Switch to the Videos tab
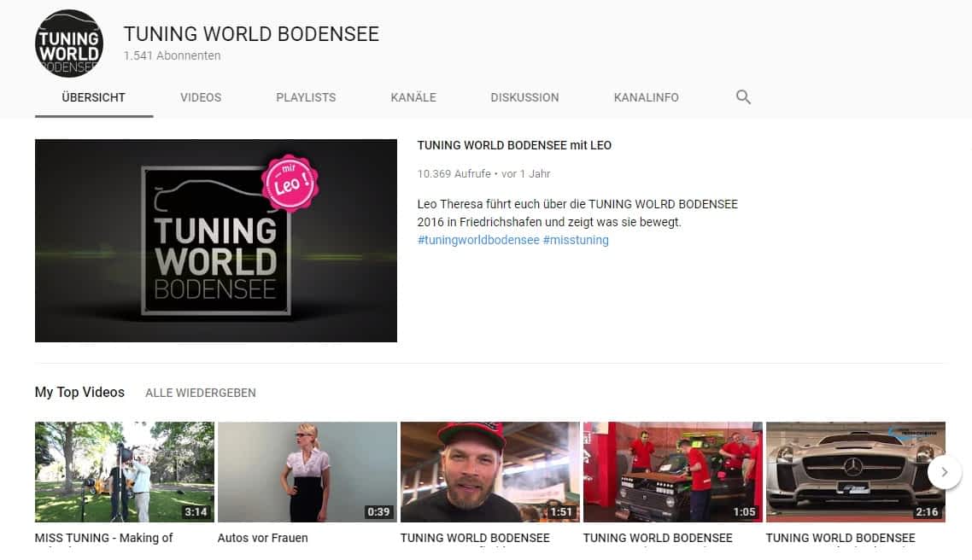The width and height of the screenshot is (972, 560). (x=201, y=97)
